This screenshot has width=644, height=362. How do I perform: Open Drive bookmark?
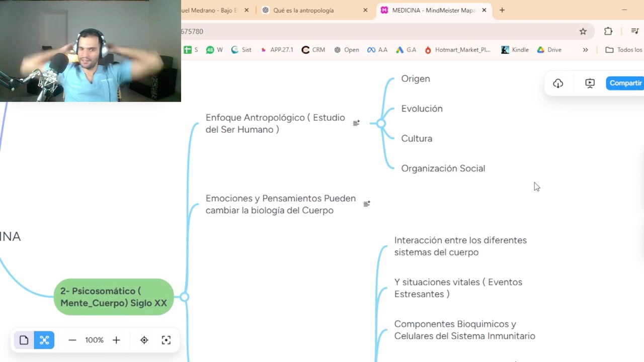(x=549, y=50)
